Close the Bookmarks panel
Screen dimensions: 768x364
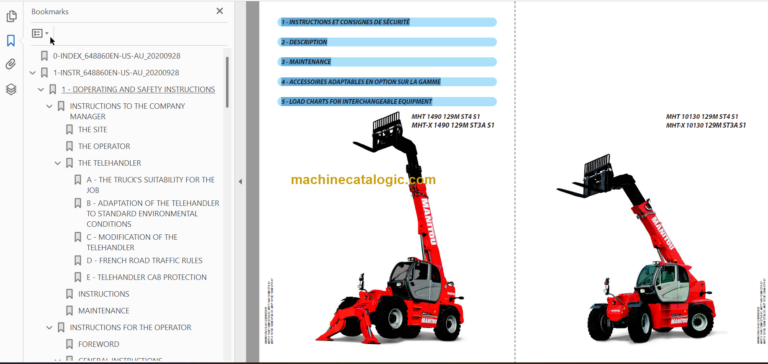pos(219,11)
